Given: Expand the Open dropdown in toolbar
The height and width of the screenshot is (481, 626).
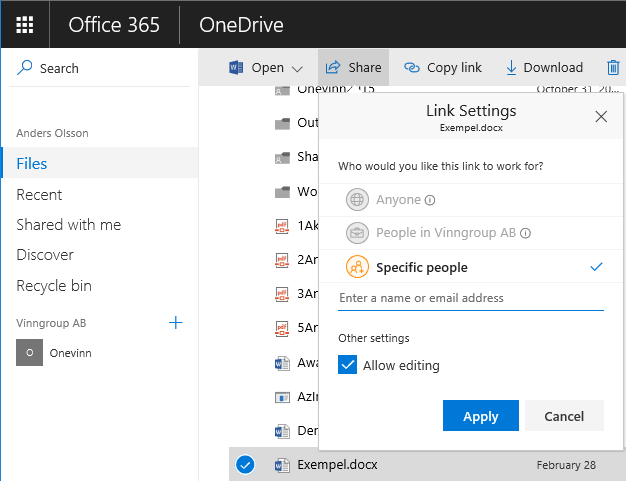Looking at the screenshot, I should coord(297,68).
